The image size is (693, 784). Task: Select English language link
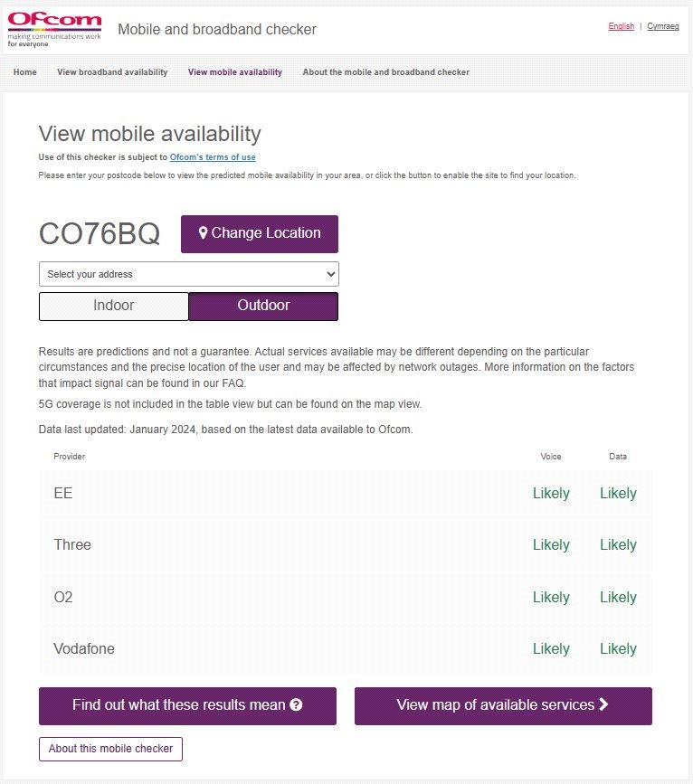click(x=621, y=26)
